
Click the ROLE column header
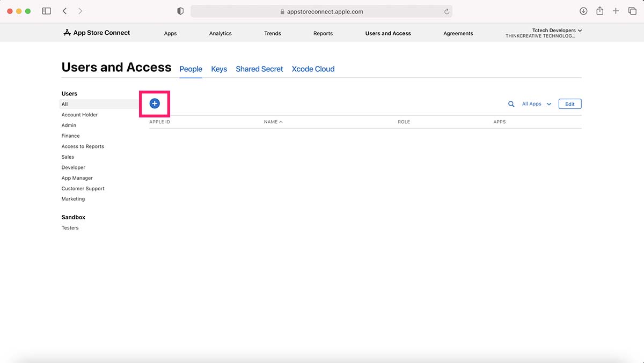click(404, 122)
